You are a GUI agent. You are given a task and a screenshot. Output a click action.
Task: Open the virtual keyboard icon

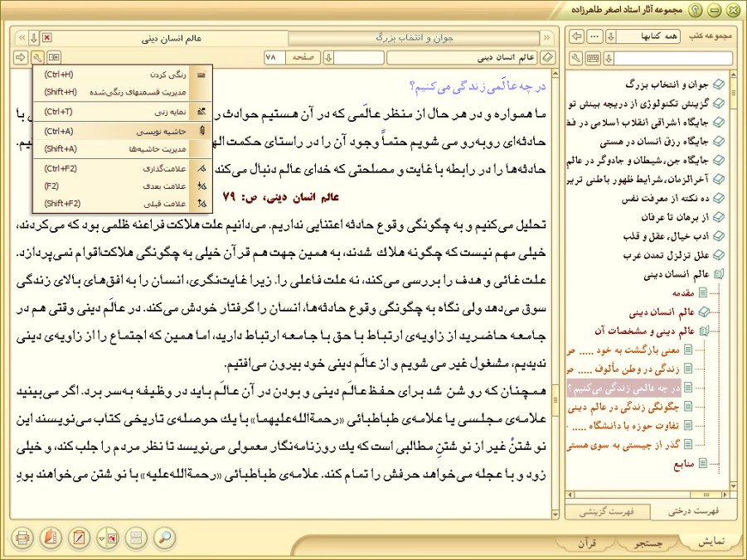tap(593, 59)
